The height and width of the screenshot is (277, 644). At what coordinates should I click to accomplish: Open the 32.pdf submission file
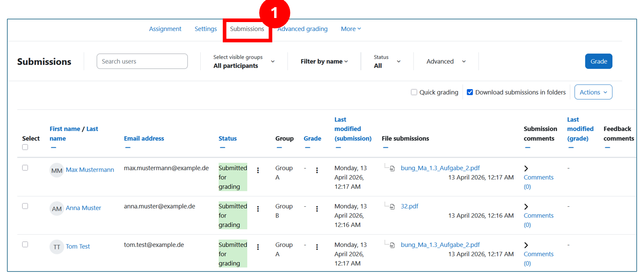tap(410, 206)
